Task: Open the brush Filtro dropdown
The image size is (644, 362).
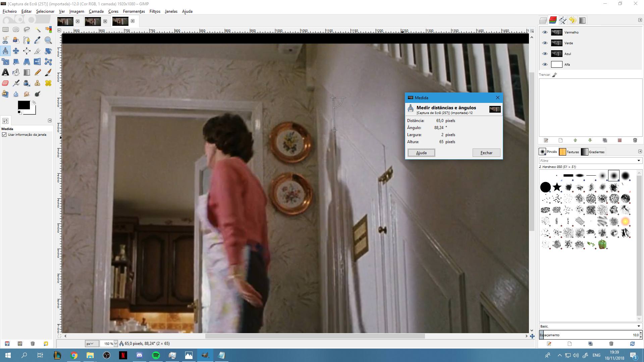Action: (639, 161)
